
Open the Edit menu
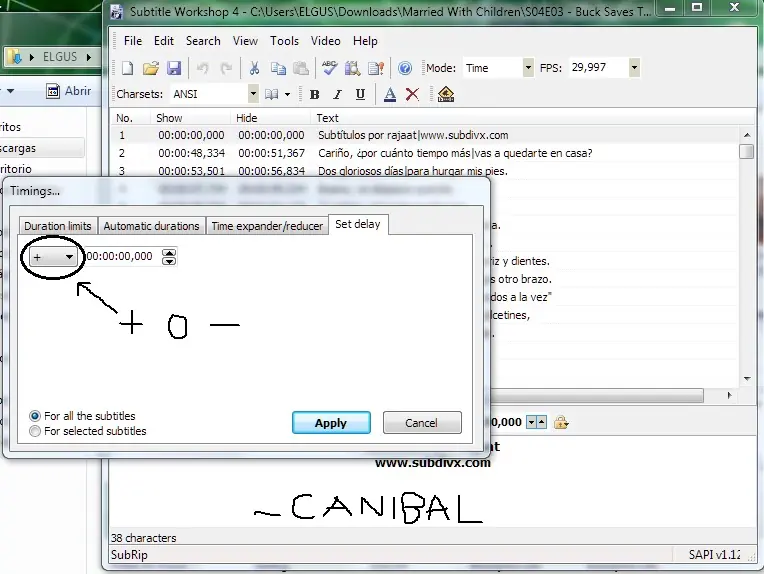tap(164, 41)
